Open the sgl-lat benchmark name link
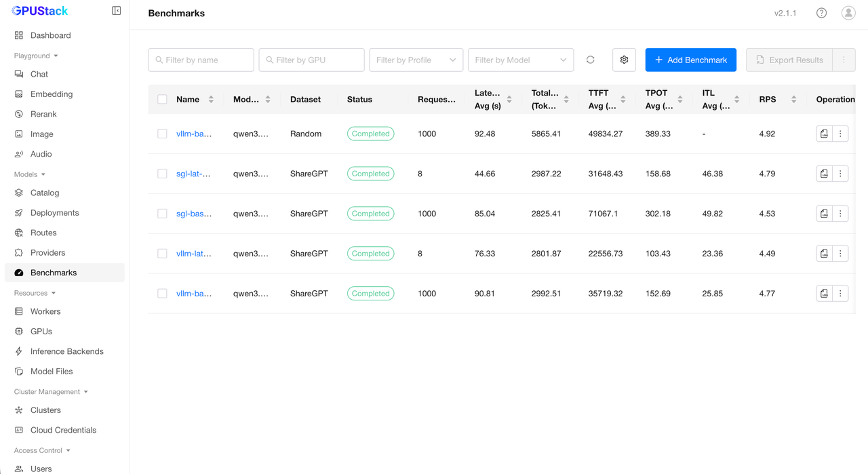This screenshot has width=868, height=474. point(193,174)
